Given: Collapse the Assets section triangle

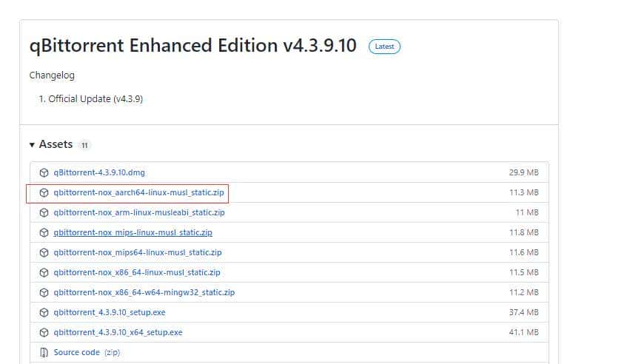Looking at the screenshot, I should pyautogui.click(x=33, y=145).
